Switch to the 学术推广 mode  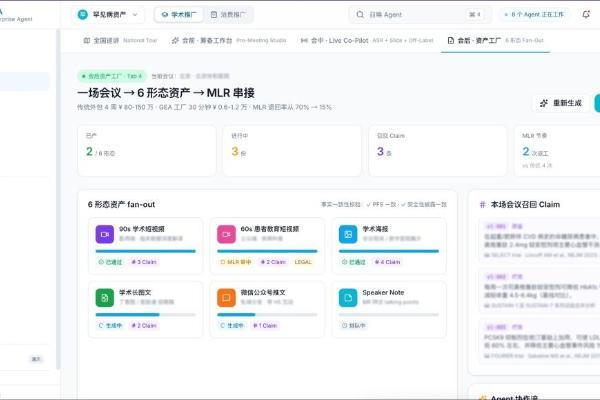coord(179,15)
